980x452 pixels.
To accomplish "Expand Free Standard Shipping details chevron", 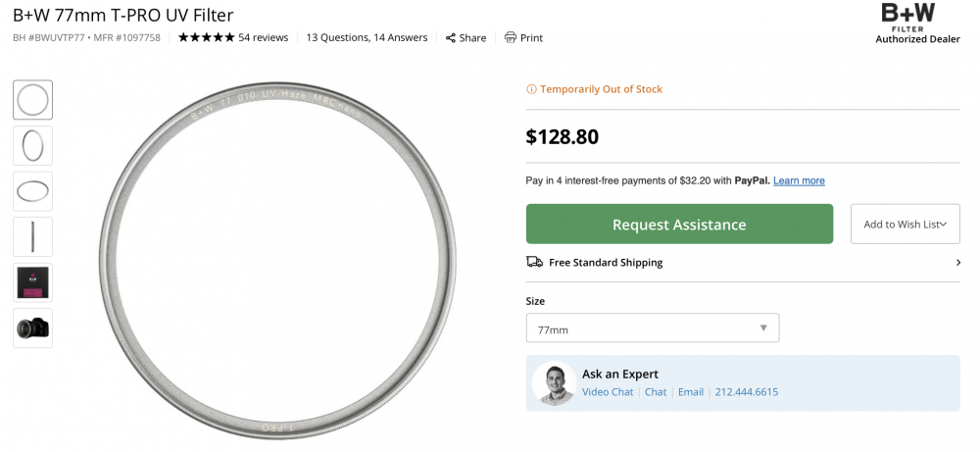I will click(x=958, y=263).
